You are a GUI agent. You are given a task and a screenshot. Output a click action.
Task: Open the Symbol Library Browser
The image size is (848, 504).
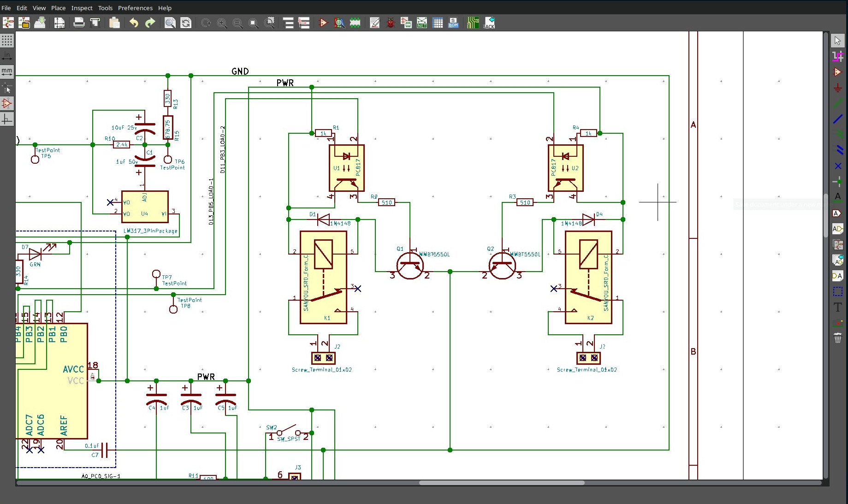(x=339, y=23)
